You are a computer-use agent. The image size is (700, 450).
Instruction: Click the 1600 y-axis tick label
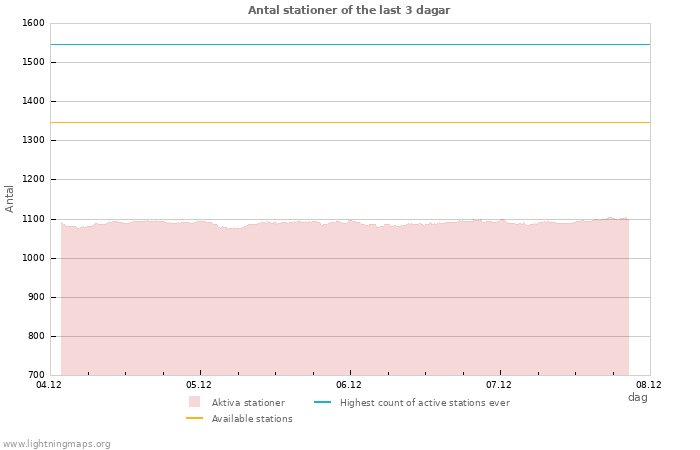[33, 23]
